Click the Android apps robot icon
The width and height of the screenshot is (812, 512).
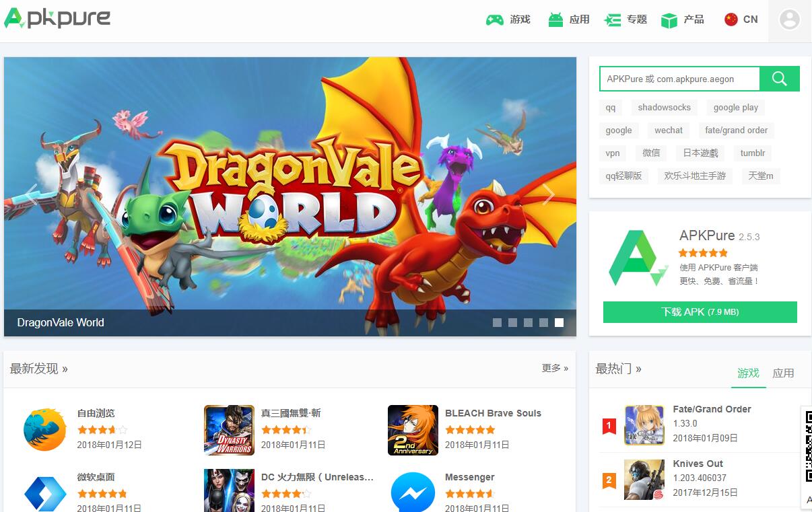555,20
